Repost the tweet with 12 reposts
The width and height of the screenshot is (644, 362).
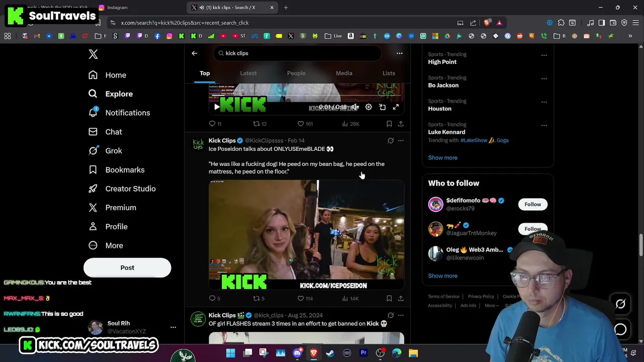(x=260, y=124)
